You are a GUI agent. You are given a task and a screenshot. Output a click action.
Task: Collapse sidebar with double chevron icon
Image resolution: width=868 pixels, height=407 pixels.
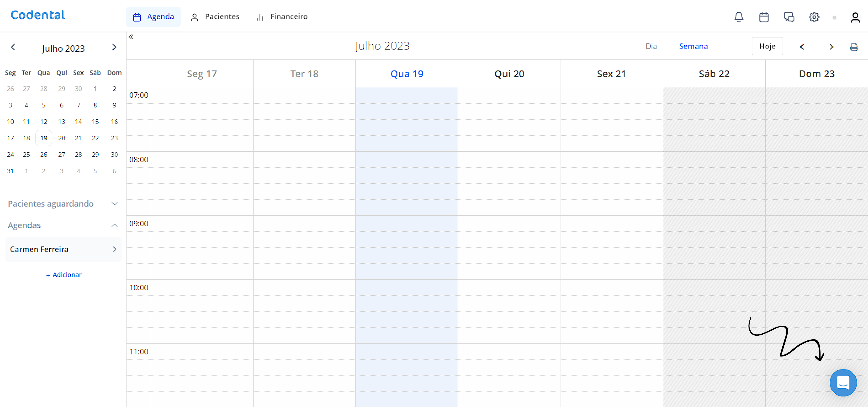point(131,37)
